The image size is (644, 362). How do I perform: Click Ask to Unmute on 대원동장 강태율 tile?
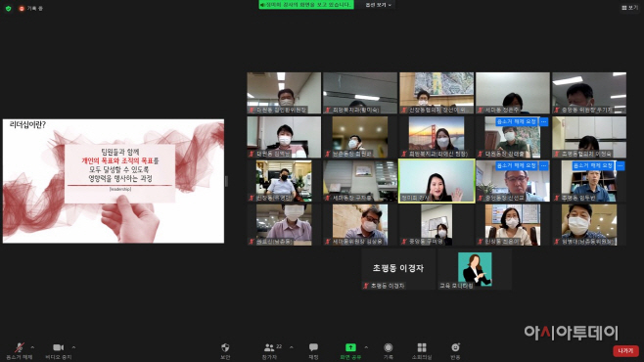tap(516, 121)
